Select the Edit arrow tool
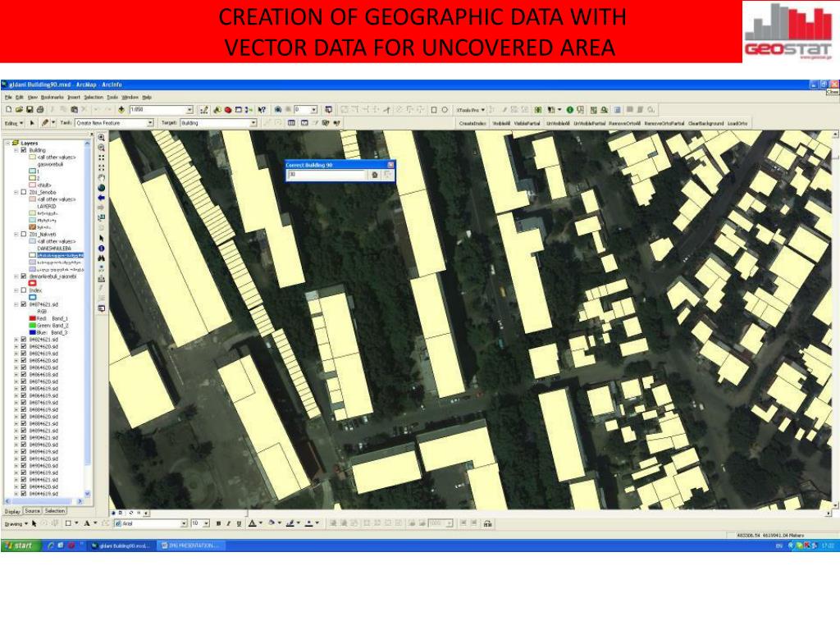 coord(32,123)
